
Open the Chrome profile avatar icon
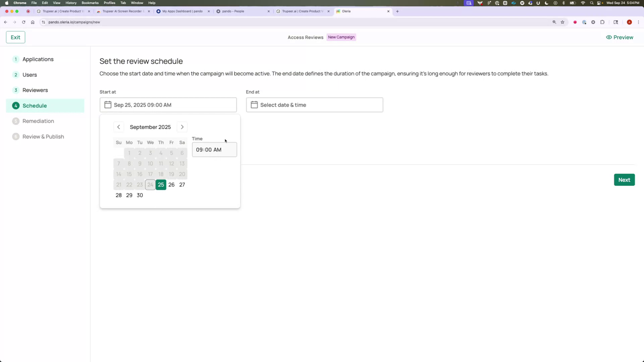(x=630, y=22)
